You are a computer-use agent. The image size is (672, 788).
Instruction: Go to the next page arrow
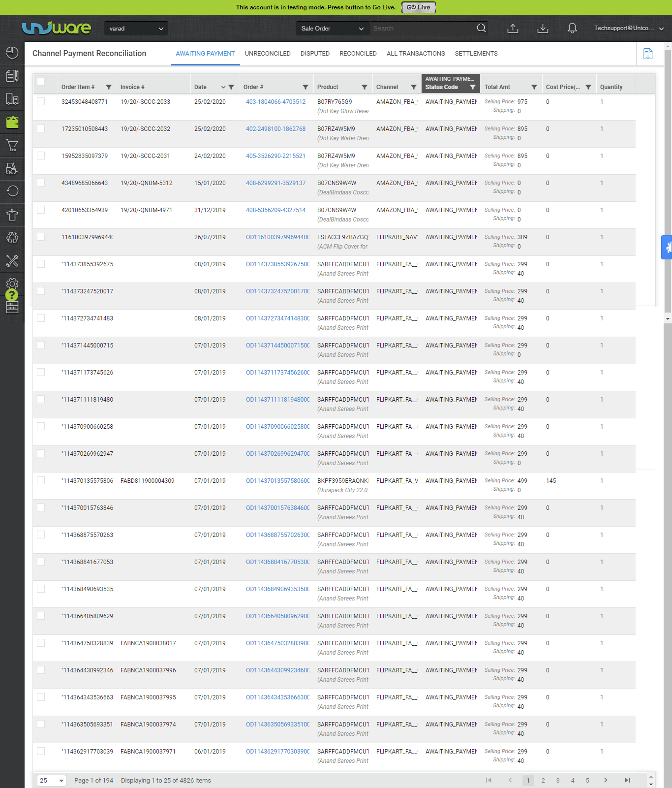606,780
